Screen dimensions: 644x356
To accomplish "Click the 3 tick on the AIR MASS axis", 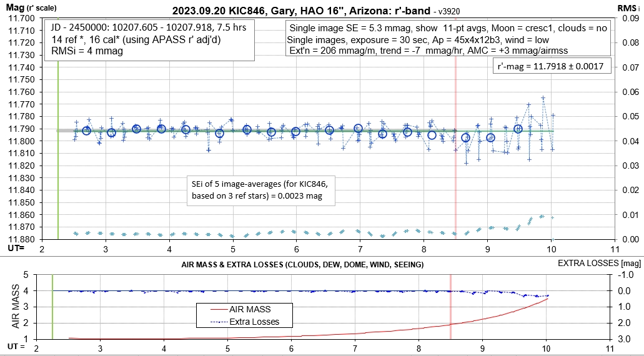I will point(24,307).
